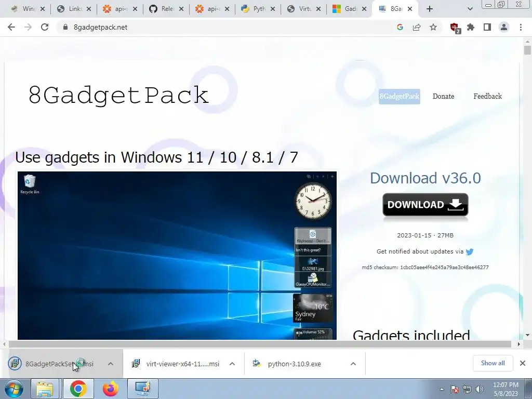Click the horizontal scrollbar thumb

coord(260,344)
